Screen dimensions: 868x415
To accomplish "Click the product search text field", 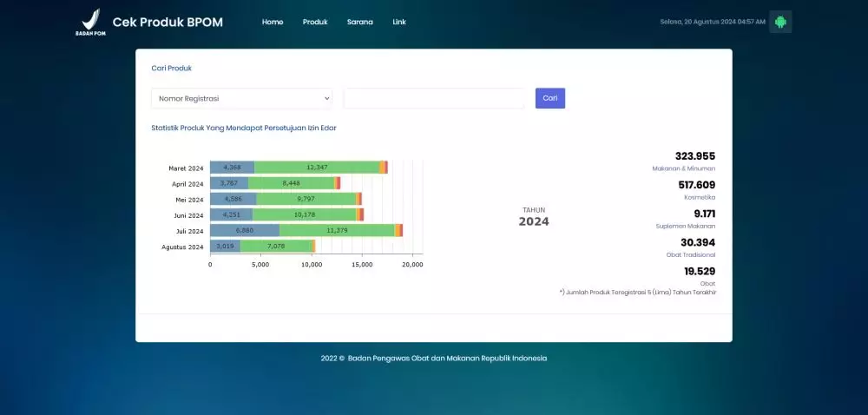I will tap(434, 98).
